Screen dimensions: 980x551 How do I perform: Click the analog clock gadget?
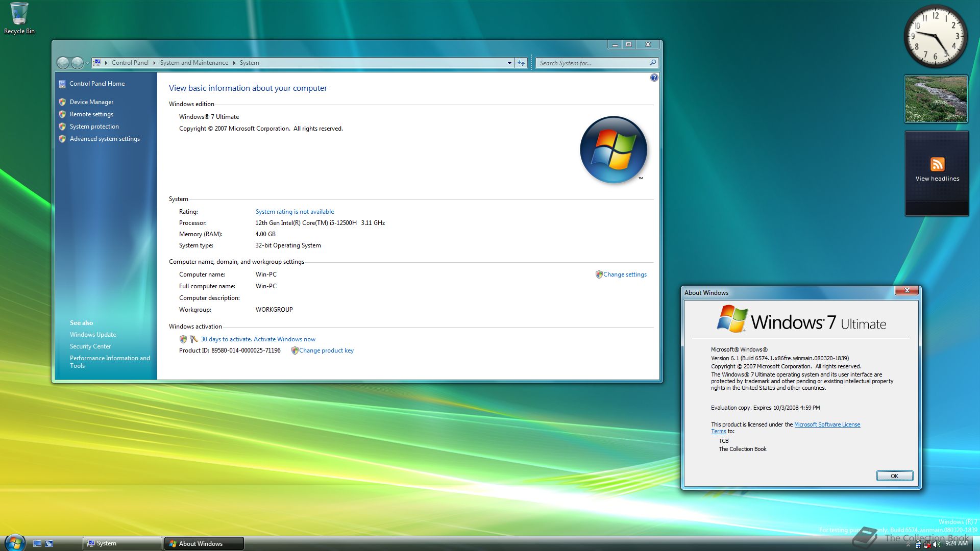pyautogui.click(x=936, y=36)
